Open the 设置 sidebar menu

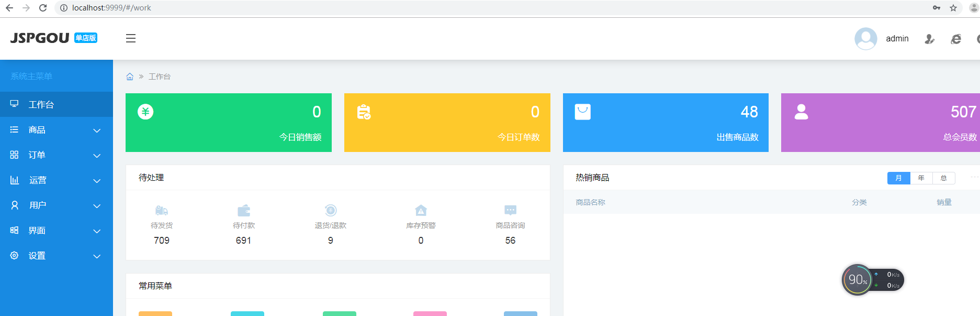pyautogui.click(x=57, y=255)
